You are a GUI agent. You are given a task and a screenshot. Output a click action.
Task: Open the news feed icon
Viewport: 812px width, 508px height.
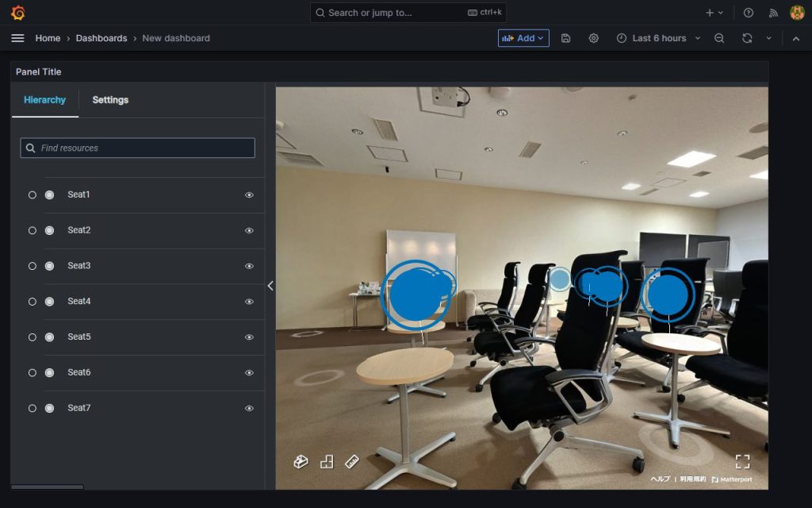point(773,13)
